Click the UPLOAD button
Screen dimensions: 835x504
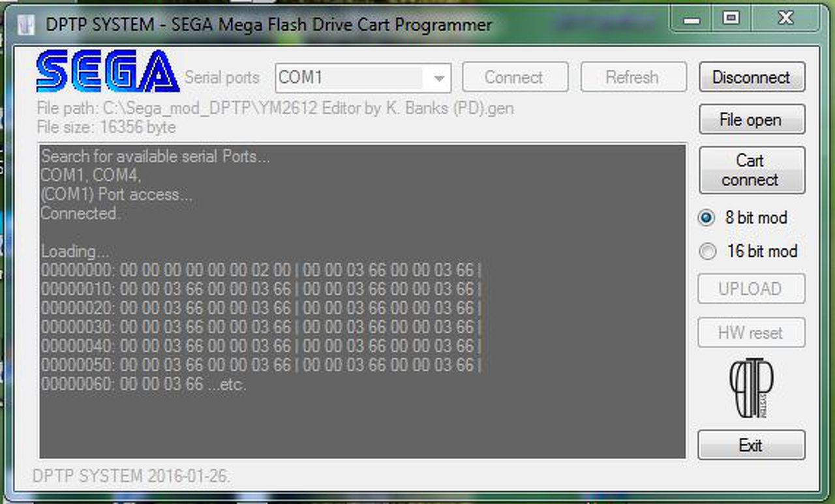coord(751,289)
